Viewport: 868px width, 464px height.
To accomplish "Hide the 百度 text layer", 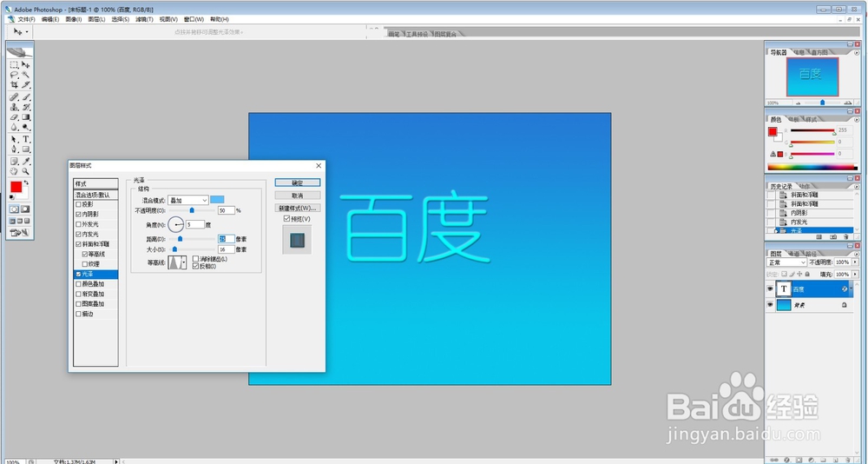I will click(769, 288).
